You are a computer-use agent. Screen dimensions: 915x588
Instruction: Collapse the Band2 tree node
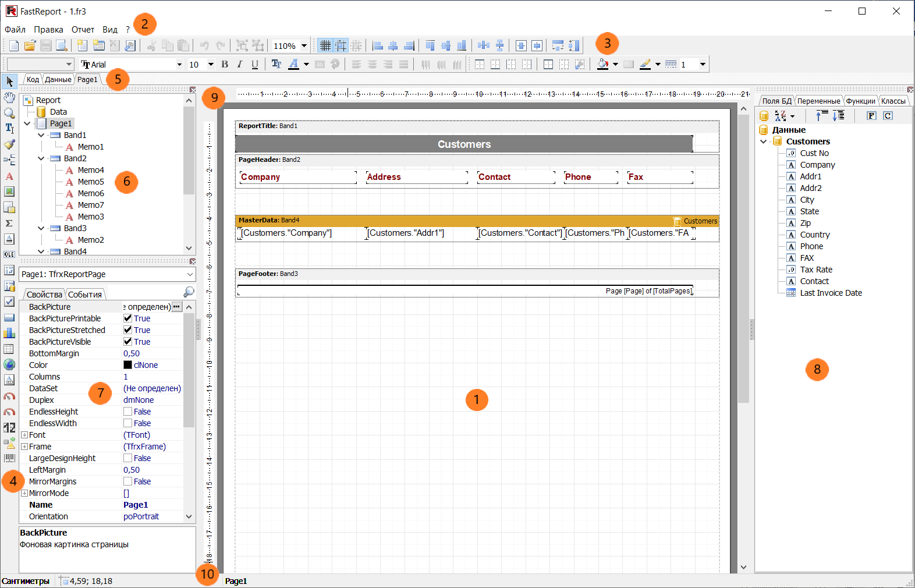click(41, 158)
